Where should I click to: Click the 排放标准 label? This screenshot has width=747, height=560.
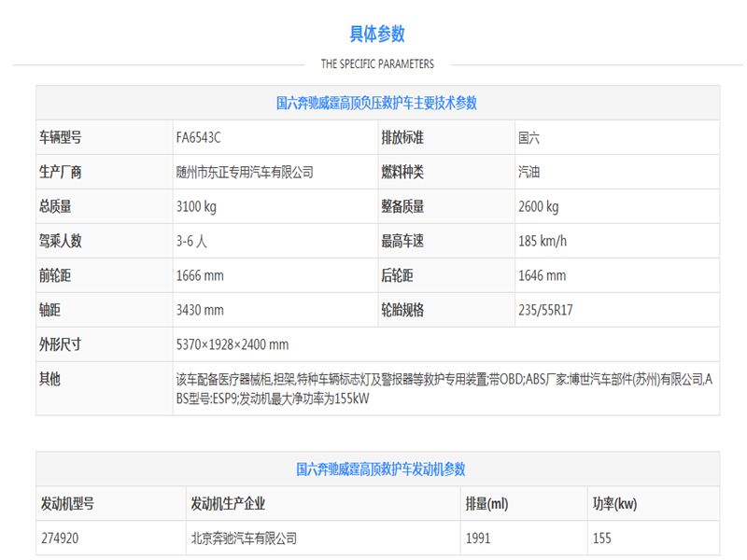pos(402,137)
